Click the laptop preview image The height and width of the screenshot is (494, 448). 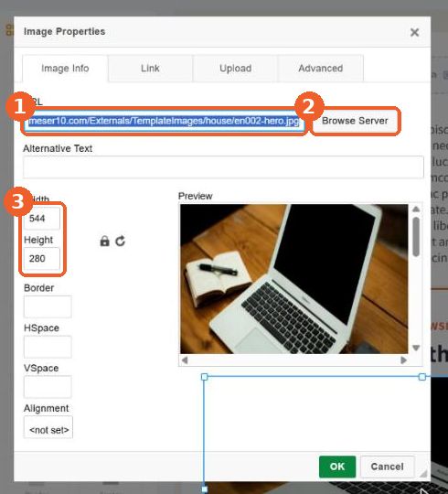coord(293,279)
